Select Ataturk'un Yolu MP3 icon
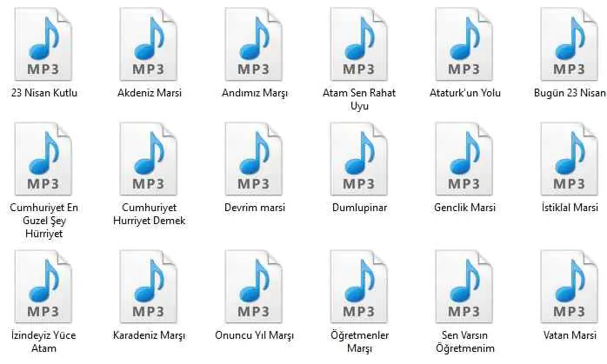Image resolution: width=607 pixels, height=364 pixels. click(x=464, y=43)
